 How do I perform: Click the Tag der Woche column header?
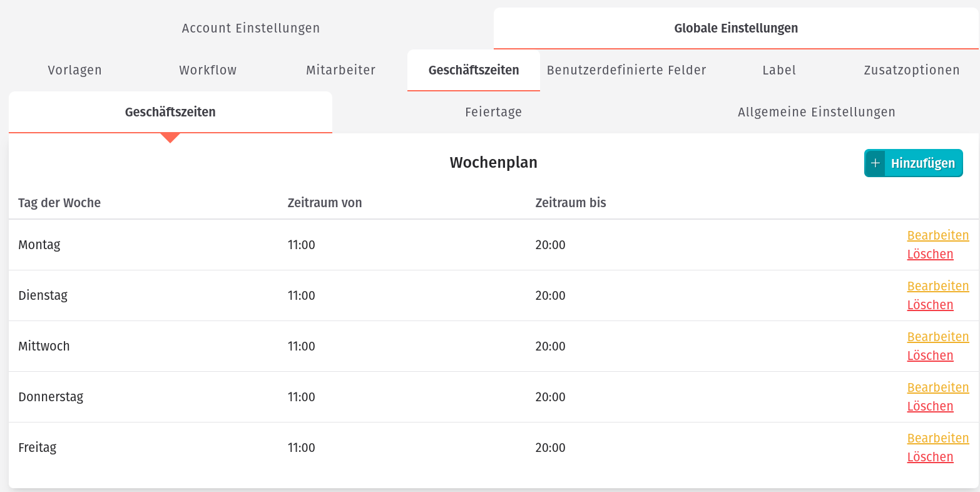(59, 203)
